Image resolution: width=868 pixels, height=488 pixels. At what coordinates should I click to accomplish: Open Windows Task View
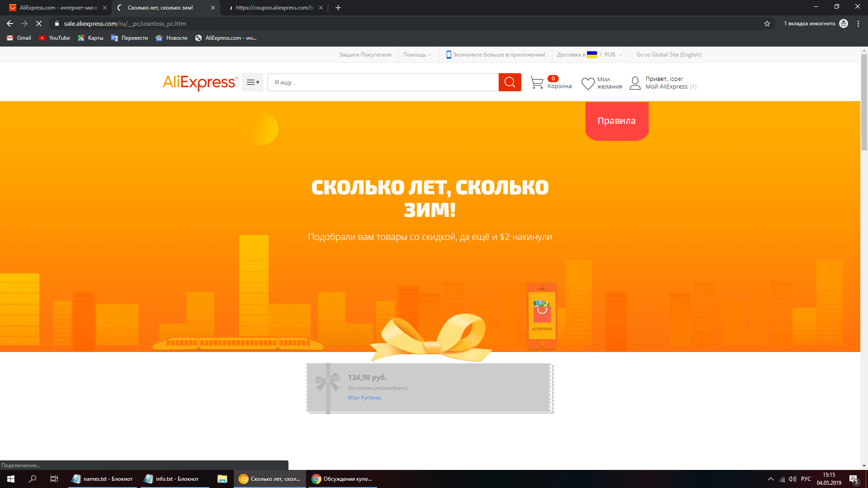pos(54,479)
